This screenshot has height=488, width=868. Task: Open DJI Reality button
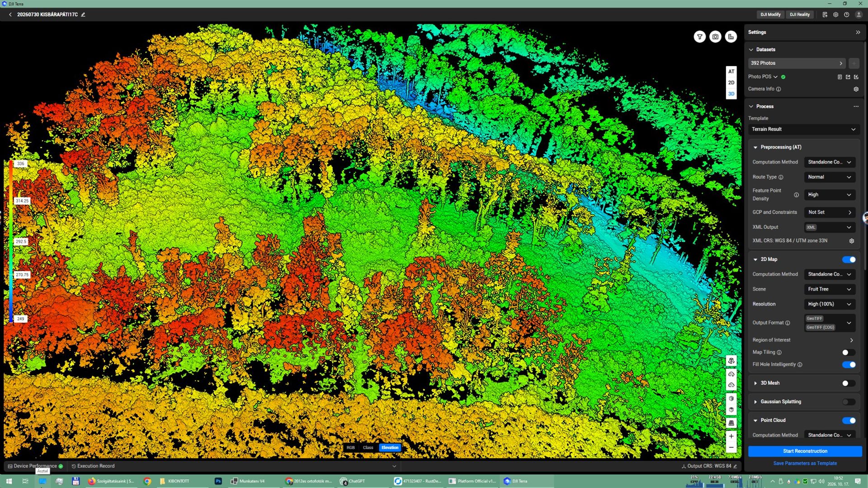click(799, 14)
